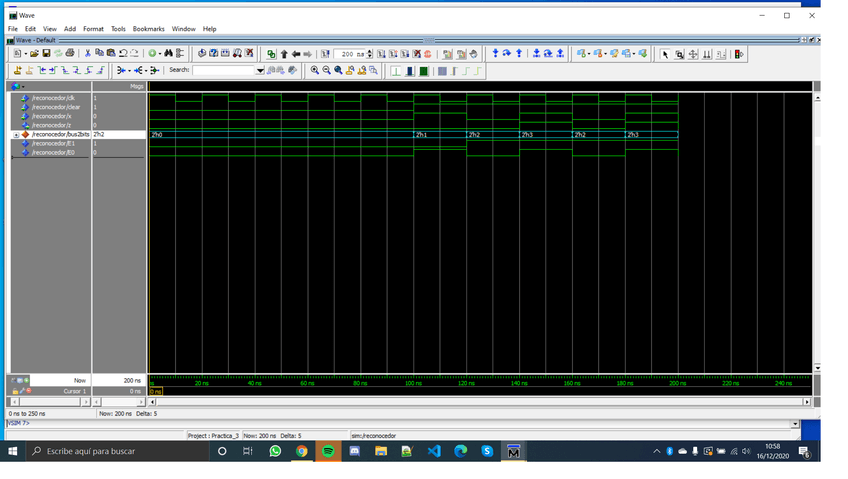Click the Print icon in the toolbar

tap(70, 53)
